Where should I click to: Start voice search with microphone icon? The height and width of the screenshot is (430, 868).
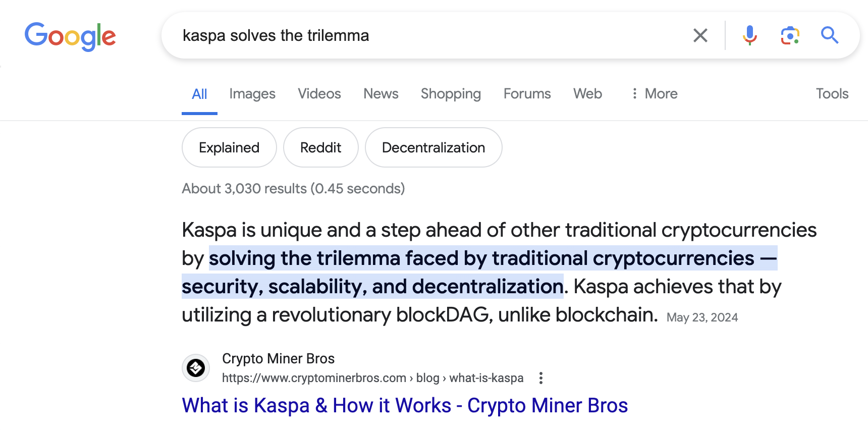(x=749, y=35)
